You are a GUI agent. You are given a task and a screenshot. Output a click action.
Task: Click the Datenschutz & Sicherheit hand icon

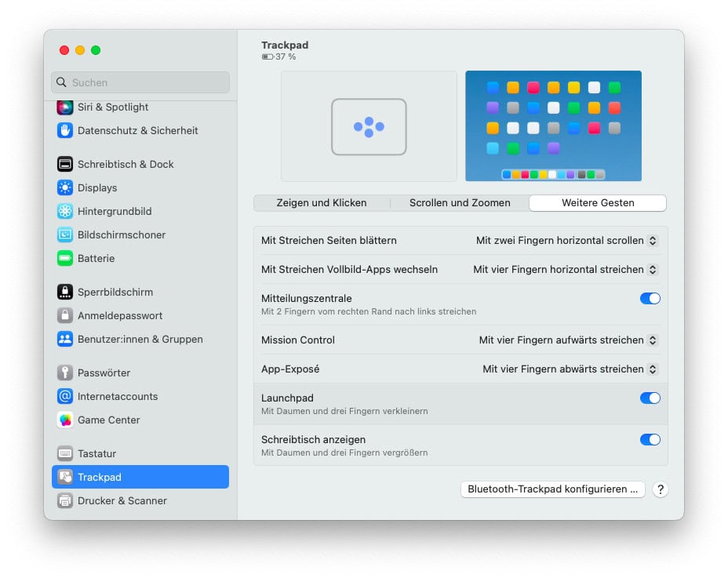pos(65,131)
